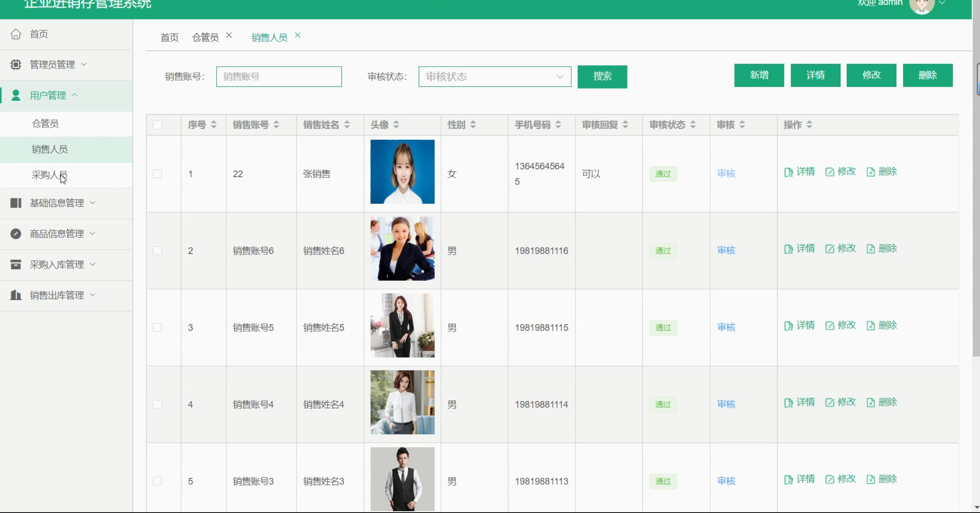Click the 序号 column sort arrows
Viewport: 980px width, 513px height.
click(x=214, y=124)
